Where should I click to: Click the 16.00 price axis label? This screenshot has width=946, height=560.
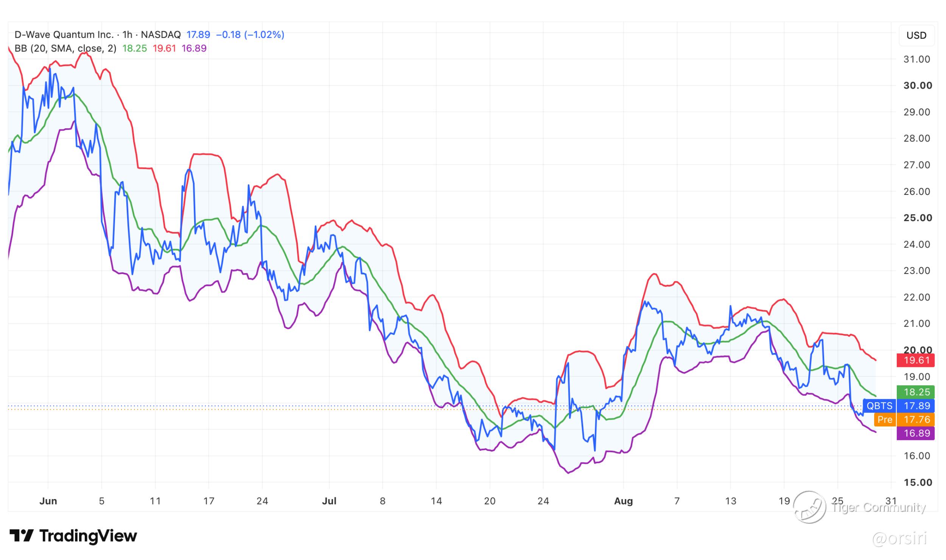pos(917,456)
